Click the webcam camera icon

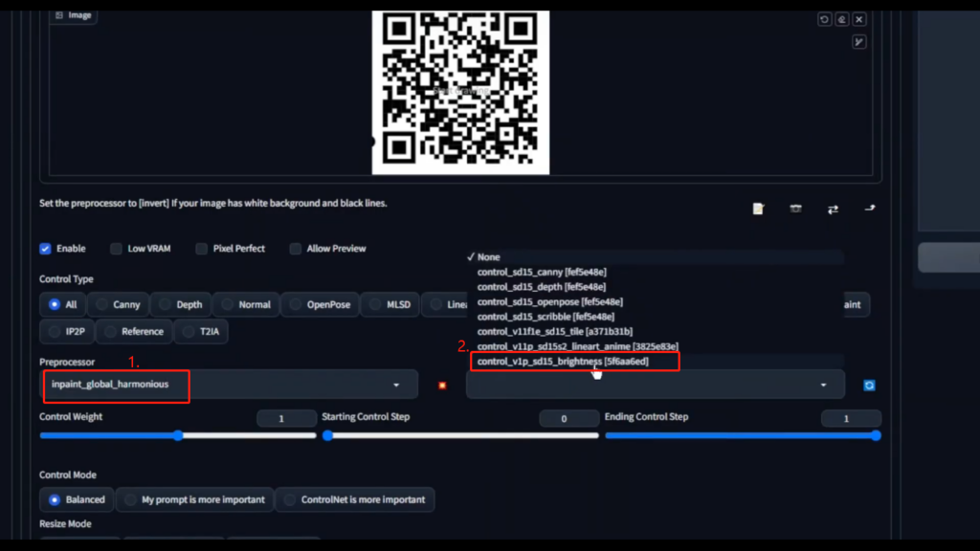795,209
